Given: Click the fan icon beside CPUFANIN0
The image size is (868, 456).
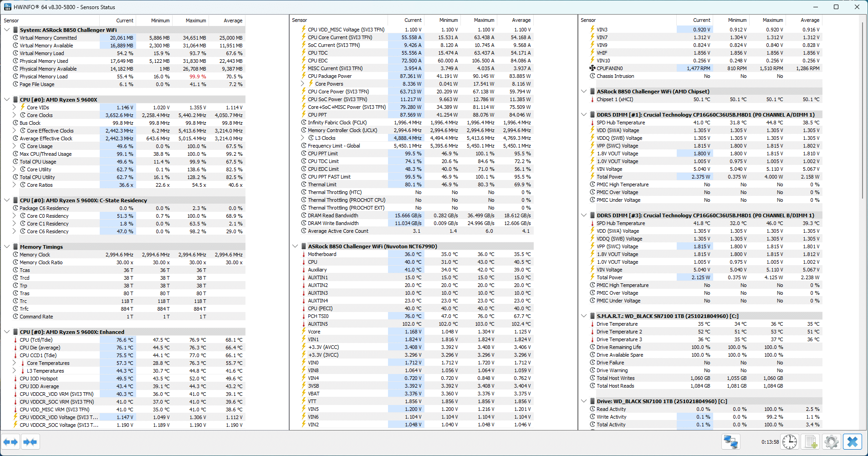Looking at the screenshot, I should coord(592,68).
